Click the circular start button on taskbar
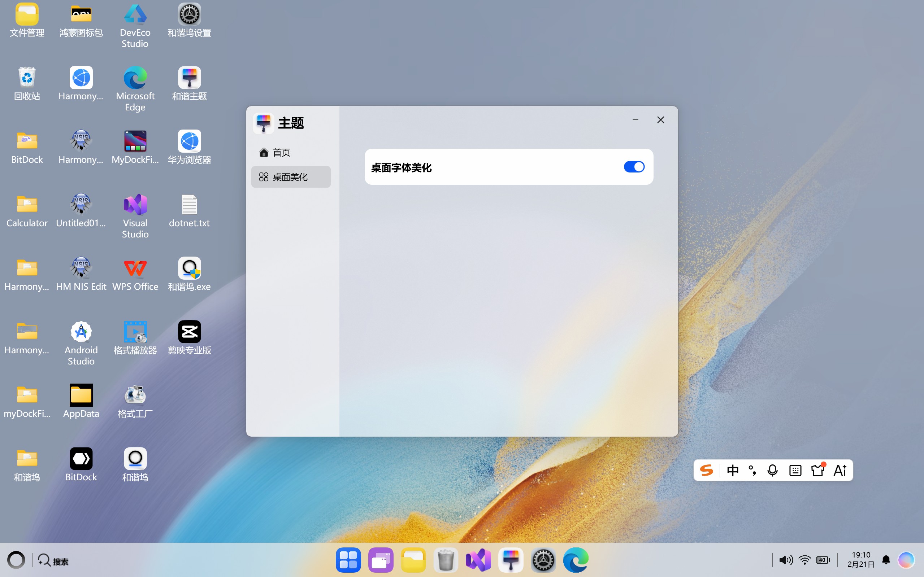Screen dimensions: 924x577 (16, 560)
